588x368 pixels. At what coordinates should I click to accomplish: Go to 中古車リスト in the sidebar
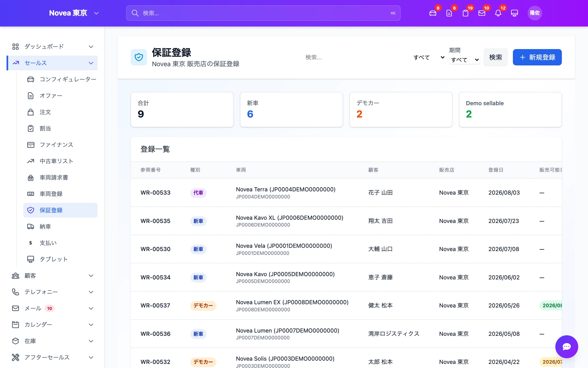(60, 161)
